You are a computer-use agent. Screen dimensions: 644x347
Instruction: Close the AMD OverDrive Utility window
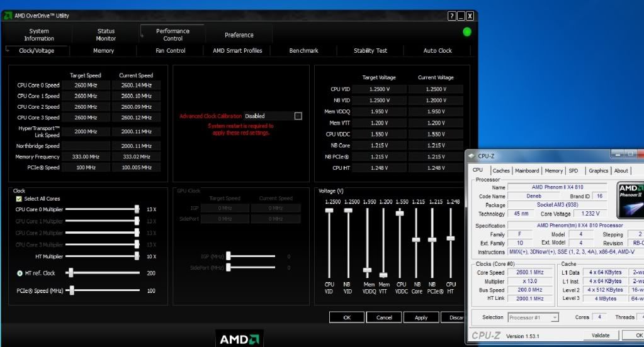[x=470, y=16]
